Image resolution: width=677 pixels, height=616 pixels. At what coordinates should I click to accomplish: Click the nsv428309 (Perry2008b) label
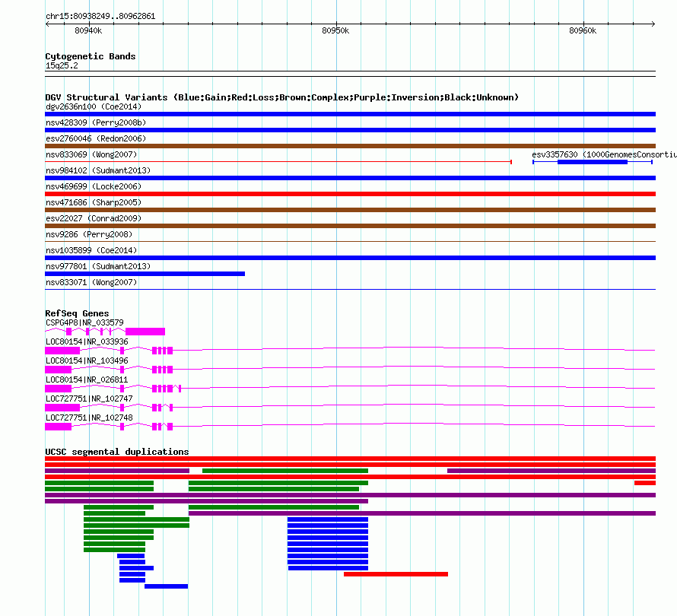pyautogui.click(x=96, y=122)
